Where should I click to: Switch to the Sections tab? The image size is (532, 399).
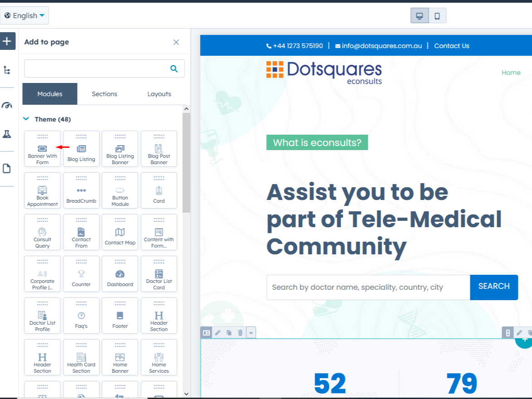click(x=104, y=94)
